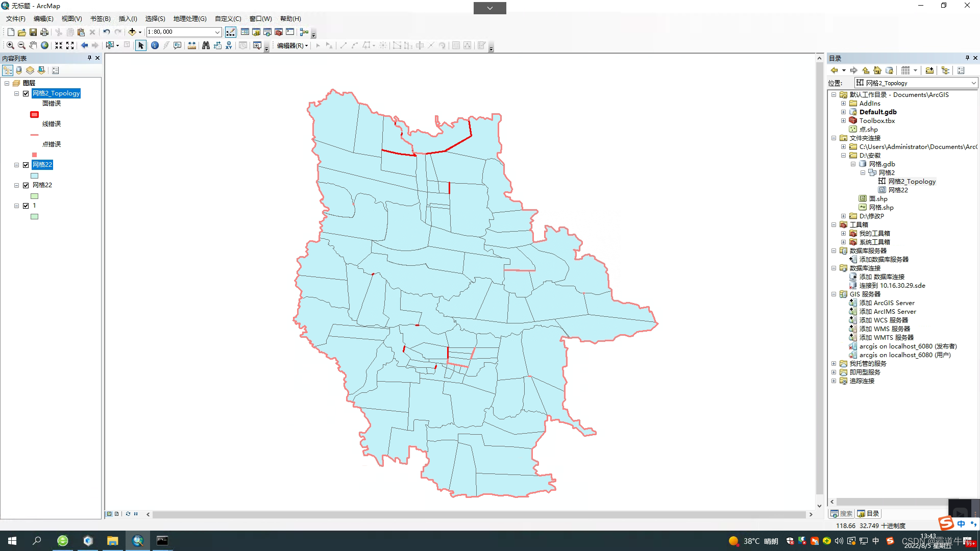Click the red 面错误 symbol swatch

click(34, 114)
